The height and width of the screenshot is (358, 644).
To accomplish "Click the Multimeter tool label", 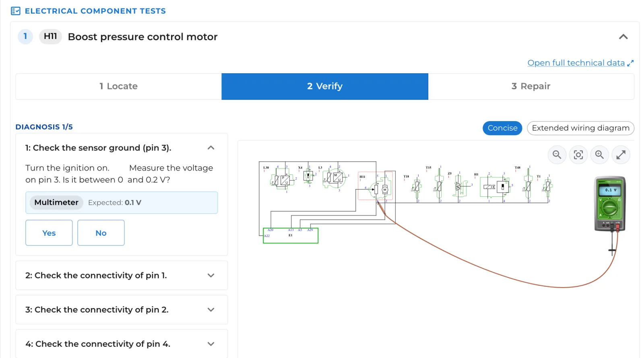I will point(56,202).
